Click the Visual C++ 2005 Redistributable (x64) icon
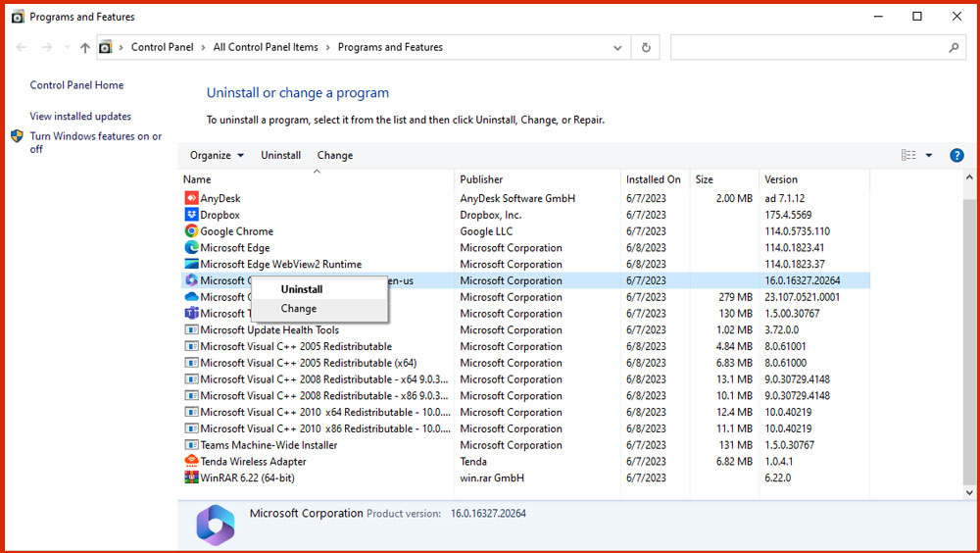This screenshot has width=980, height=553. 191,363
